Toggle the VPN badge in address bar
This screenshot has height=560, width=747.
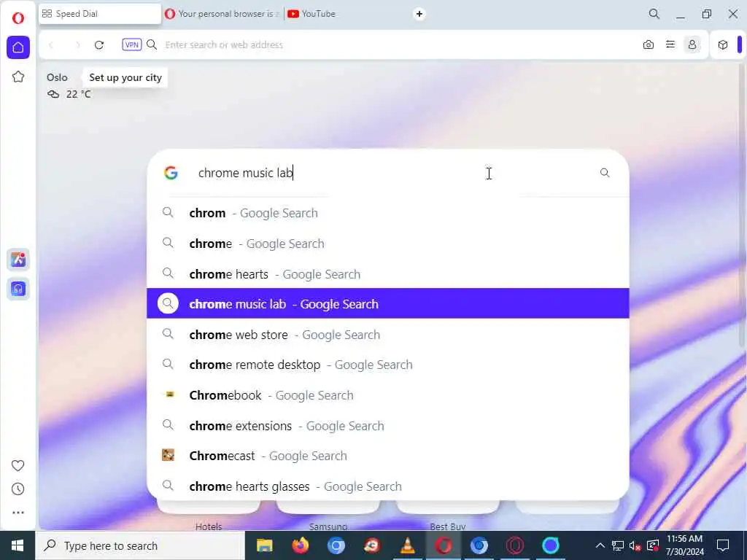[132, 44]
